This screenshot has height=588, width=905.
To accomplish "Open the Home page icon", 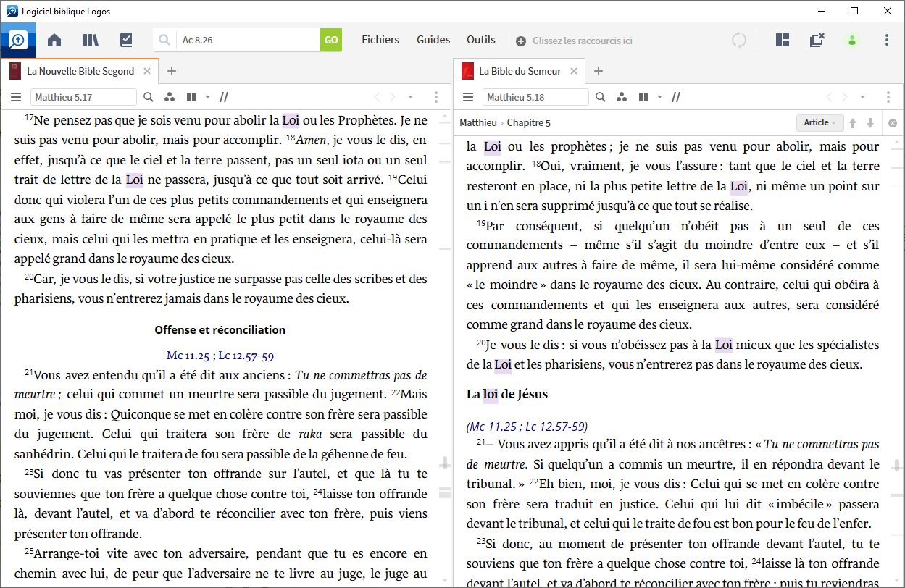I will (54, 41).
